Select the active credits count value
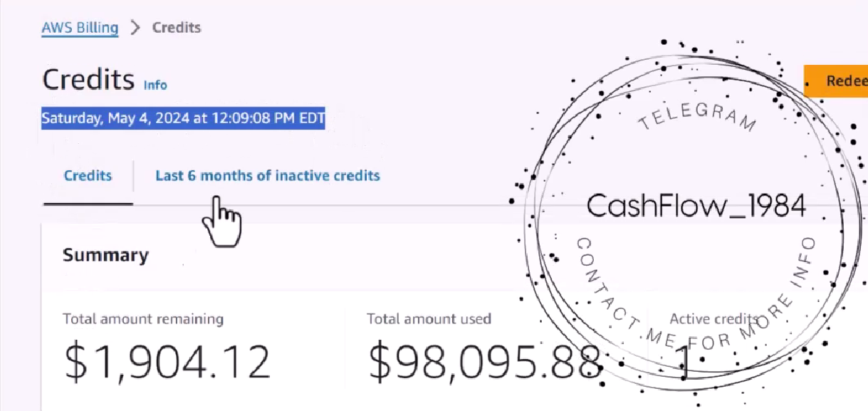This screenshot has width=868, height=411. point(683,362)
